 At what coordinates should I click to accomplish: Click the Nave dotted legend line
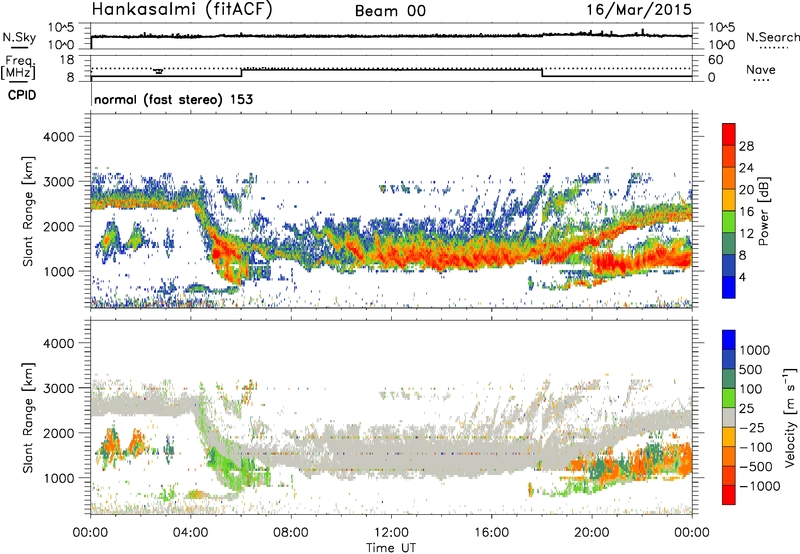(761, 81)
